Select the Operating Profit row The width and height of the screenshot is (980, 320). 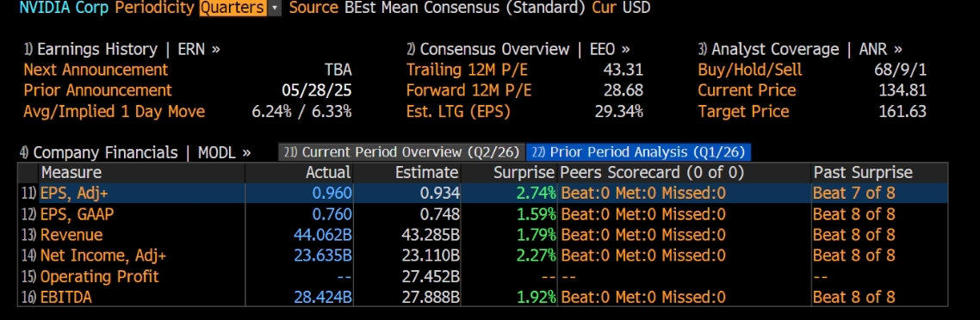pos(482,276)
